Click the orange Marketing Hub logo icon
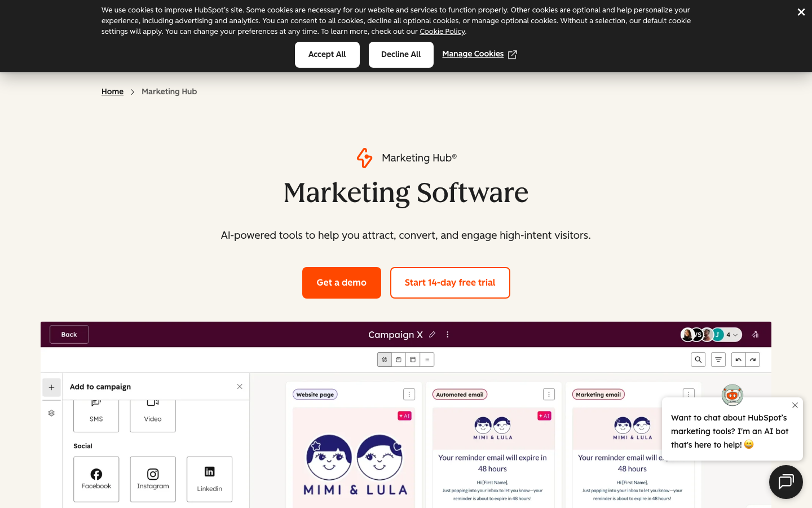 point(364,158)
